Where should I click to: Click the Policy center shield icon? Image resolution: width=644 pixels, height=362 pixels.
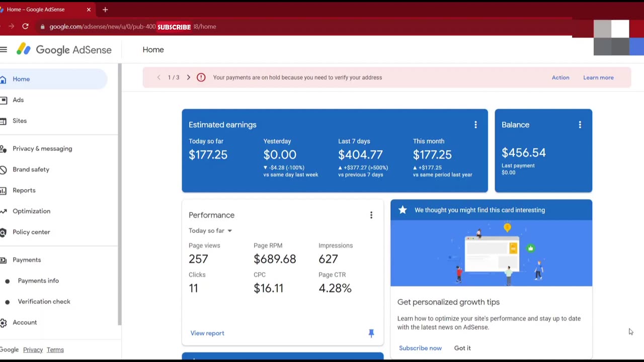pyautogui.click(x=3, y=232)
